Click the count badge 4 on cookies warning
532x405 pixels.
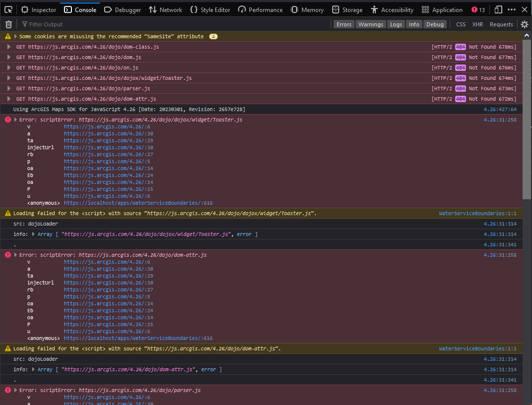pyautogui.click(x=213, y=37)
